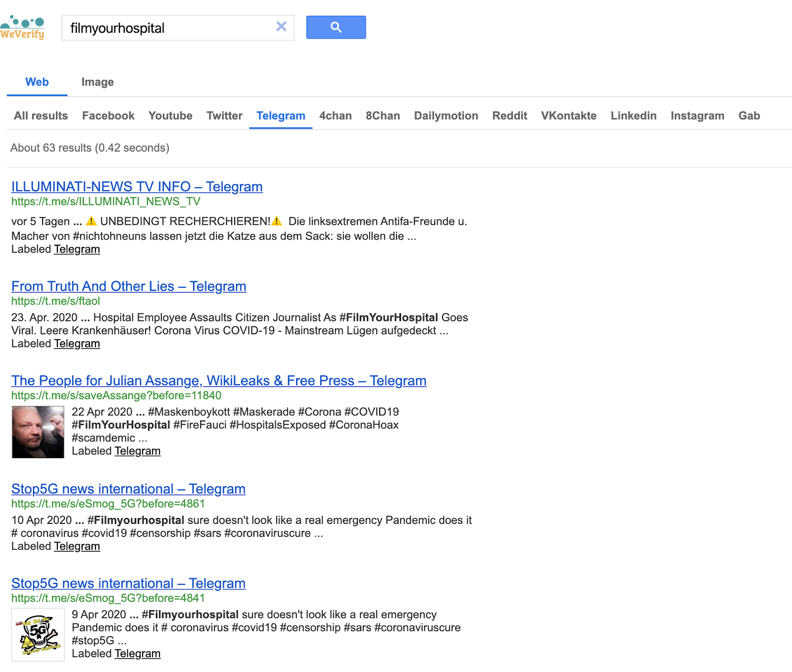Open the 5G skull logo thumbnail
This screenshot has height=672, width=792.
pos(38,635)
